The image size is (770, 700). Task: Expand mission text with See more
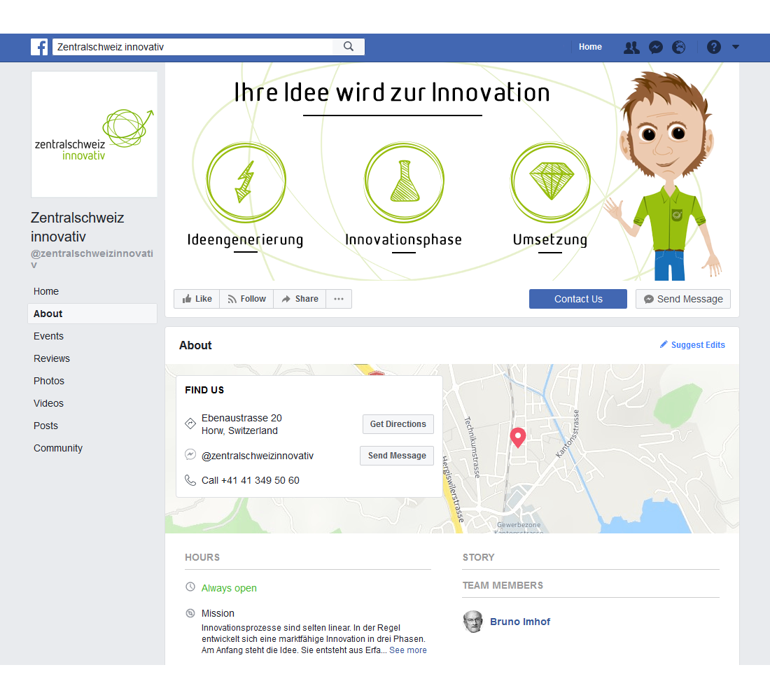point(407,650)
